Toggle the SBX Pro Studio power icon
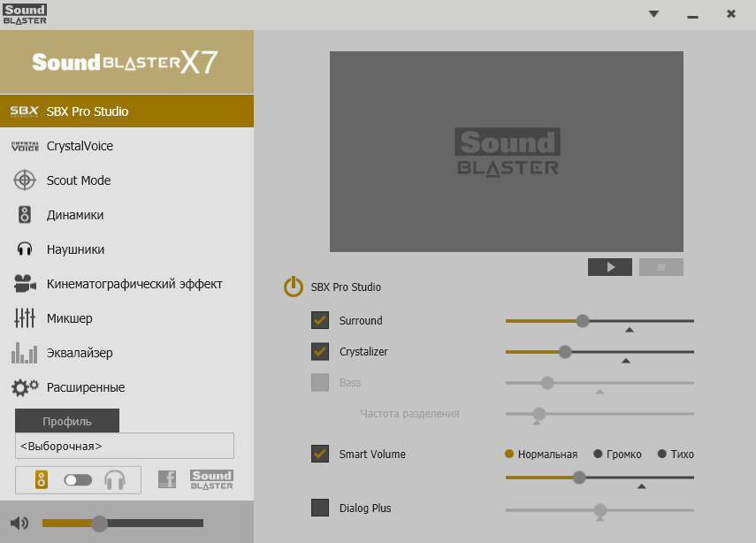756x543 pixels. coord(294,287)
